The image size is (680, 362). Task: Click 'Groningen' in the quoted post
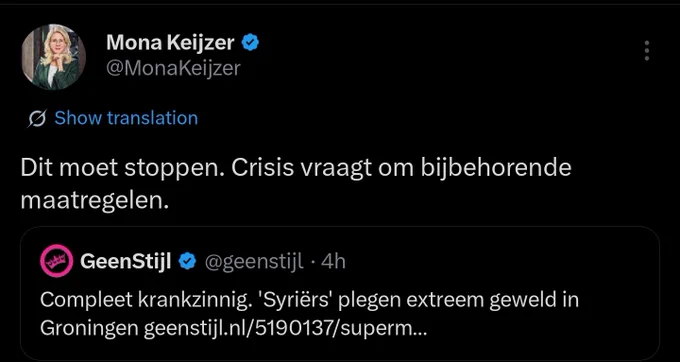[89, 329]
